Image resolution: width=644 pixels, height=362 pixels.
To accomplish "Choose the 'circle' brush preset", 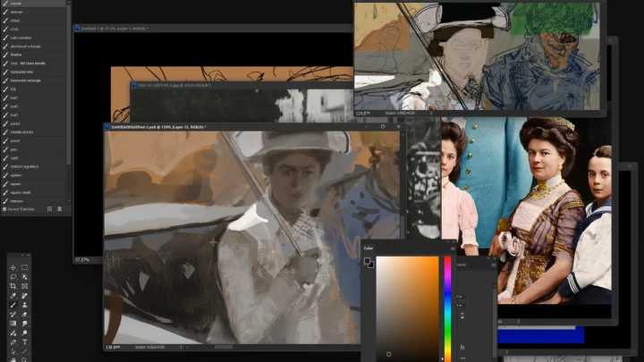I will [34, 29].
